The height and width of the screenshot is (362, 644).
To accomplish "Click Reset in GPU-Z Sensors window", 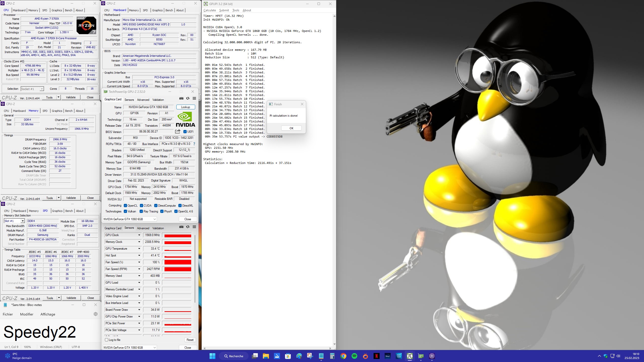I will click(190, 340).
